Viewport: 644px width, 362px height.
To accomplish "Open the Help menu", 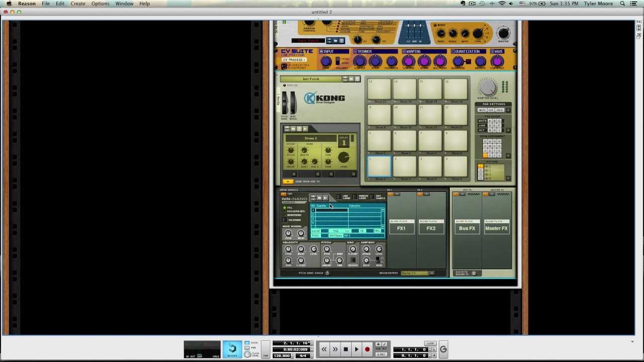I will (x=144, y=4).
